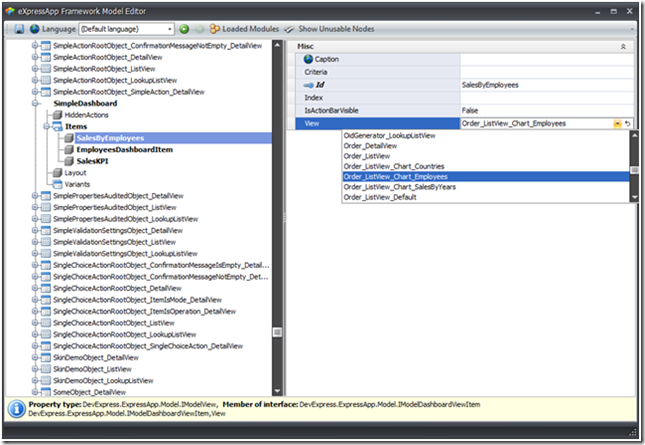Screen dimensions: 645x445
Task: Click the IsActionBarVisible False value
Action: (470, 110)
